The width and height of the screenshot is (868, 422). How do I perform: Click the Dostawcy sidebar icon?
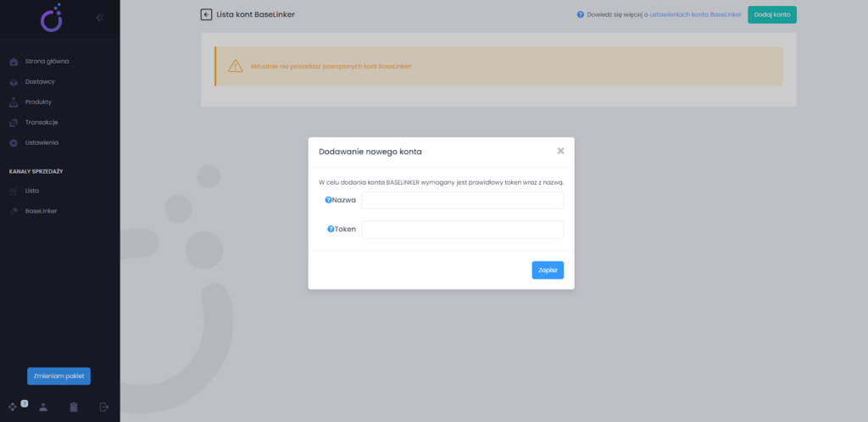pos(14,82)
